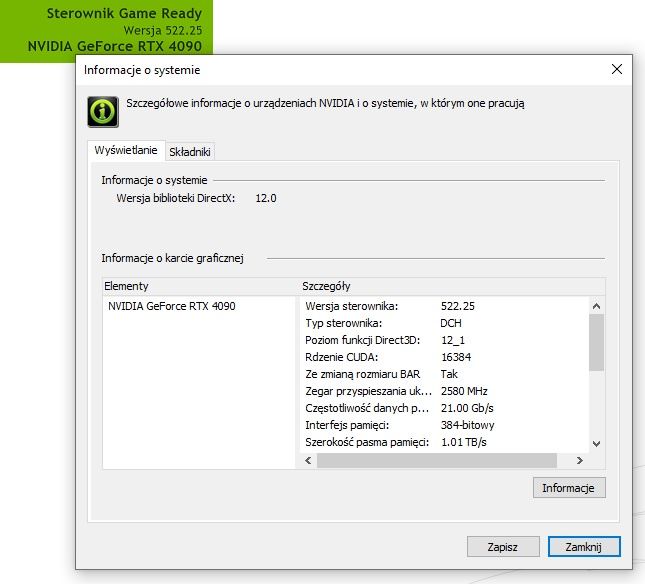Click the vertical scrollbar thumb in details

pyautogui.click(x=596, y=343)
